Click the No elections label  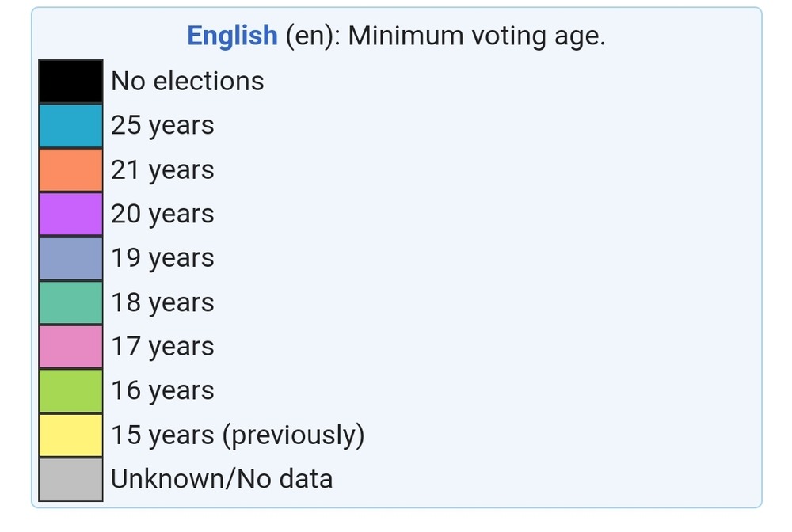(x=188, y=82)
